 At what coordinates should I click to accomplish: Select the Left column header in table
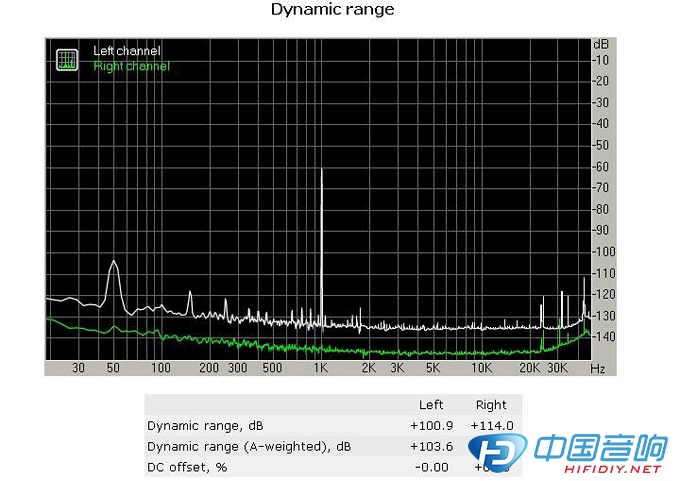tap(430, 405)
